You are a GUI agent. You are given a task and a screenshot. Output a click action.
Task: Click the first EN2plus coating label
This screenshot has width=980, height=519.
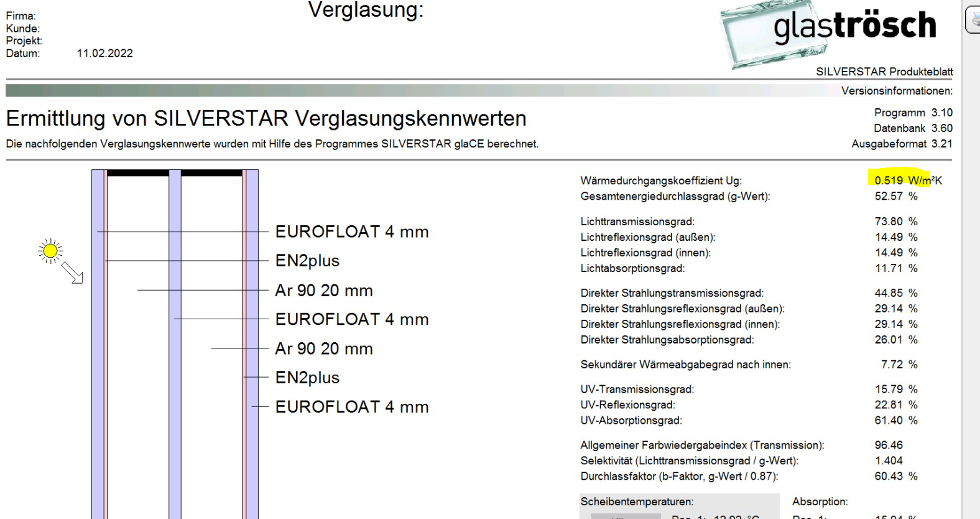(x=307, y=261)
